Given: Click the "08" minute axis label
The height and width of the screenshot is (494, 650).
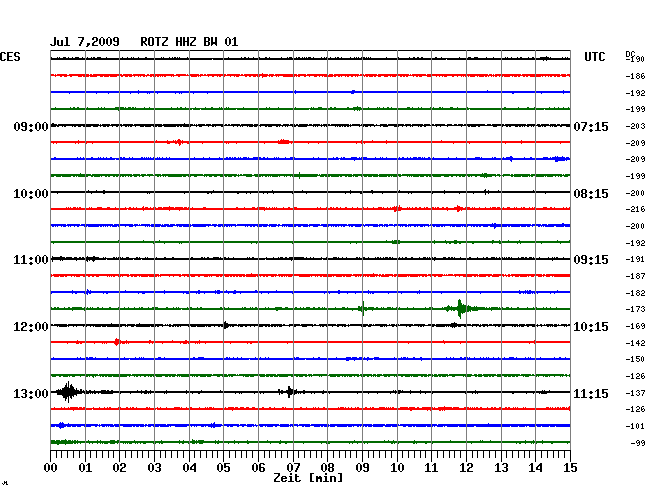Looking at the screenshot, I should tap(327, 467).
